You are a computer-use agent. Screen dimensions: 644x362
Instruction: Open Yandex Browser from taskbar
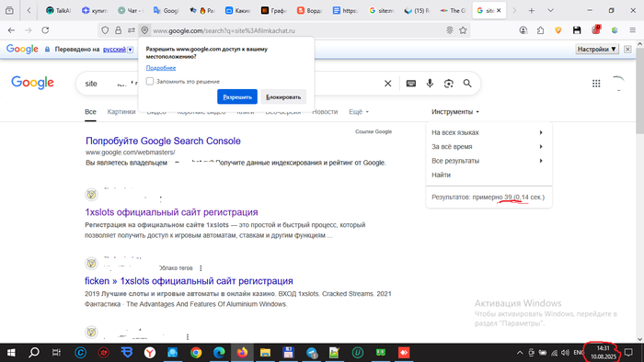click(x=150, y=353)
